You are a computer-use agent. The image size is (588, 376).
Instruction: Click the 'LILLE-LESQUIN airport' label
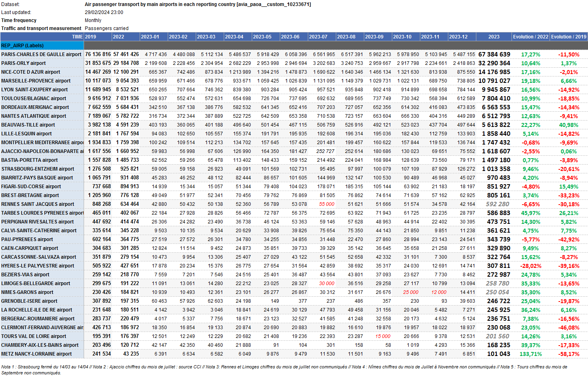click(x=26, y=133)
